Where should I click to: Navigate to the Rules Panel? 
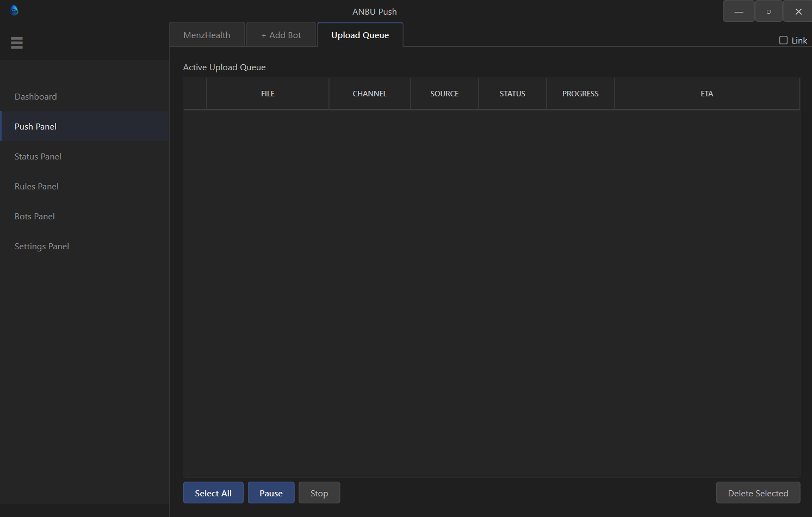pyautogui.click(x=36, y=186)
